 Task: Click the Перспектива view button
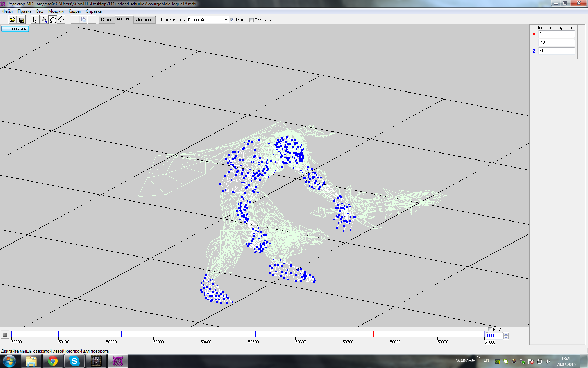click(x=15, y=29)
